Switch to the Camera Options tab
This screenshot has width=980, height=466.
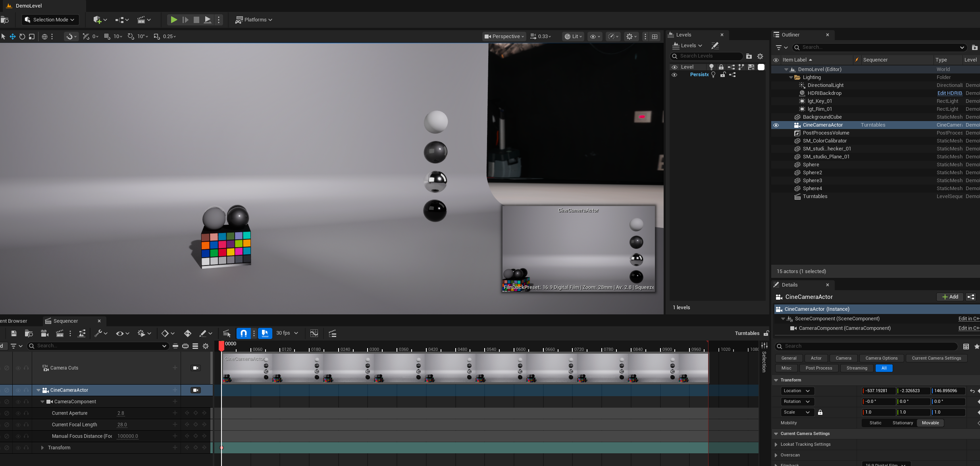(881, 358)
